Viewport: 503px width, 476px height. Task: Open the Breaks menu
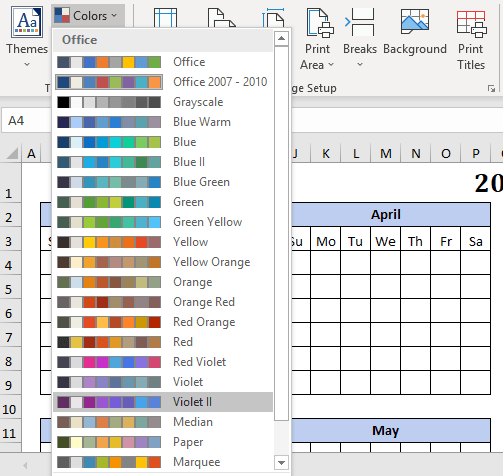360,37
